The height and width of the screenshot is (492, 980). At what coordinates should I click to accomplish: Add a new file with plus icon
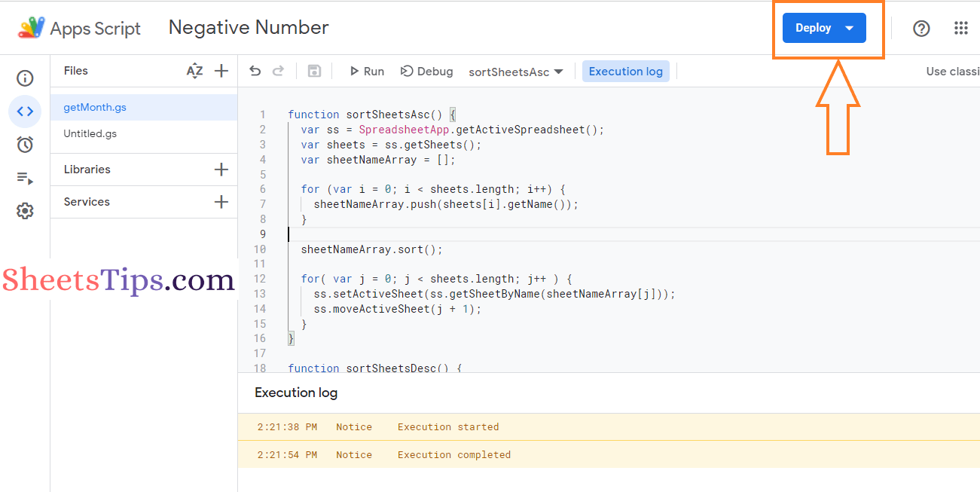[x=221, y=71]
